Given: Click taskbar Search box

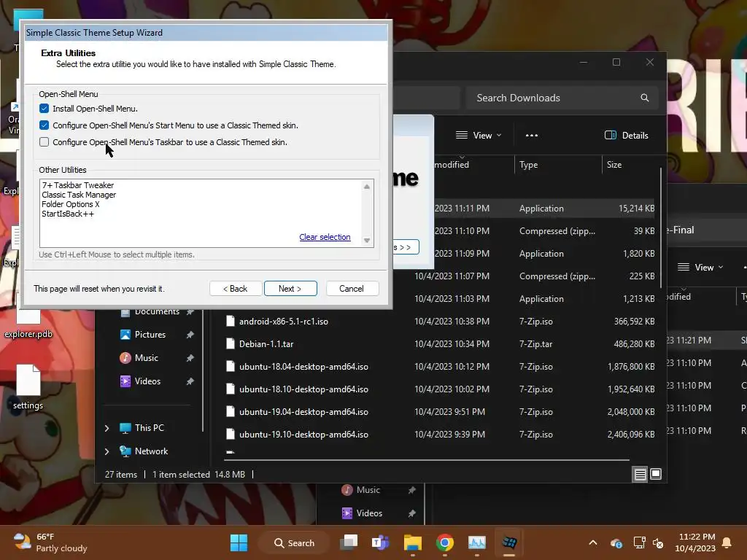Looking at the screenshot, I should (x=295, y=542).
